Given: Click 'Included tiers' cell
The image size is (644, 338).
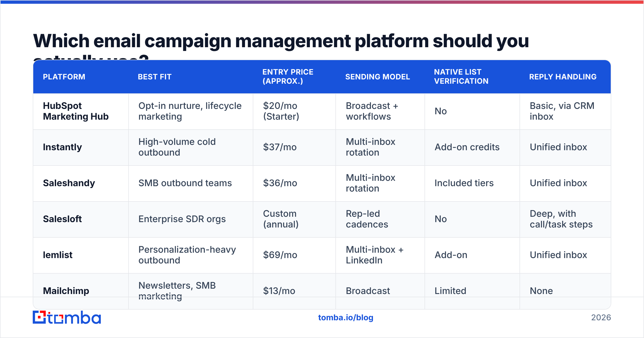Looking at the screenshot, I should pyautogui.click(x=472, y=183).
